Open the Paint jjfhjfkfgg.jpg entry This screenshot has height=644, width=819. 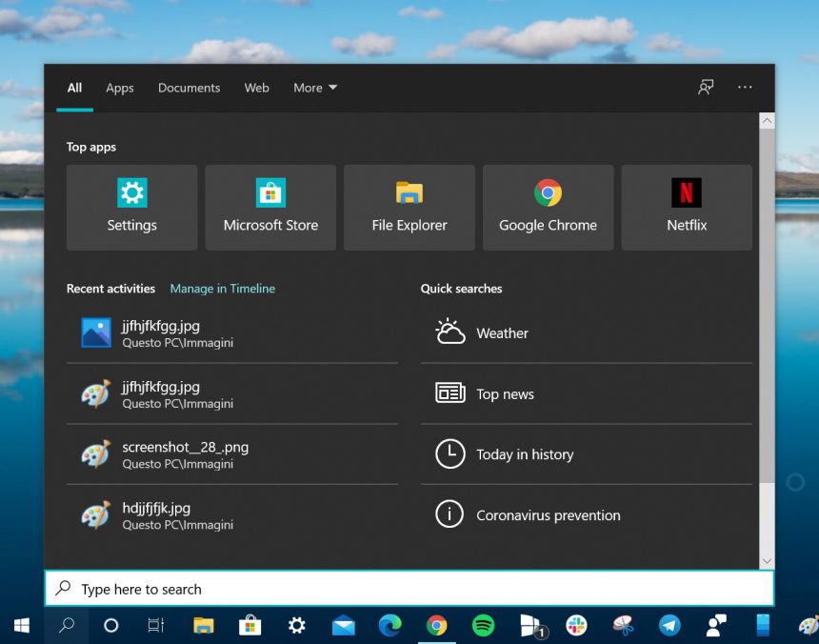point(232,393)
